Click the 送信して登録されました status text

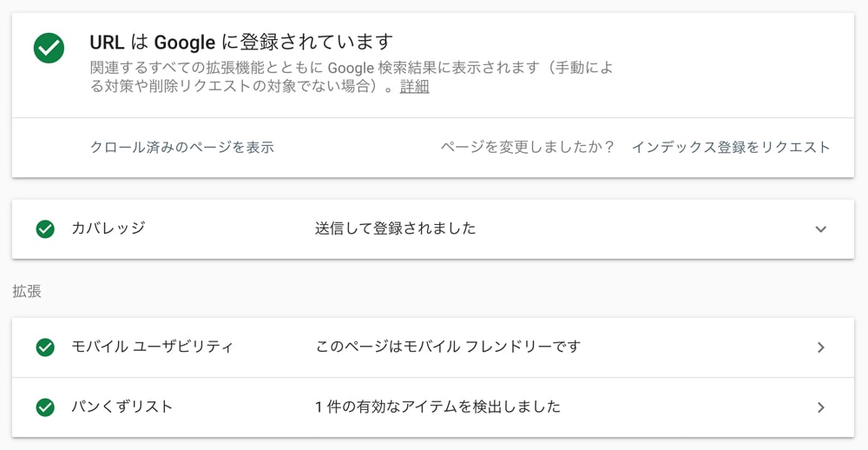395,228
